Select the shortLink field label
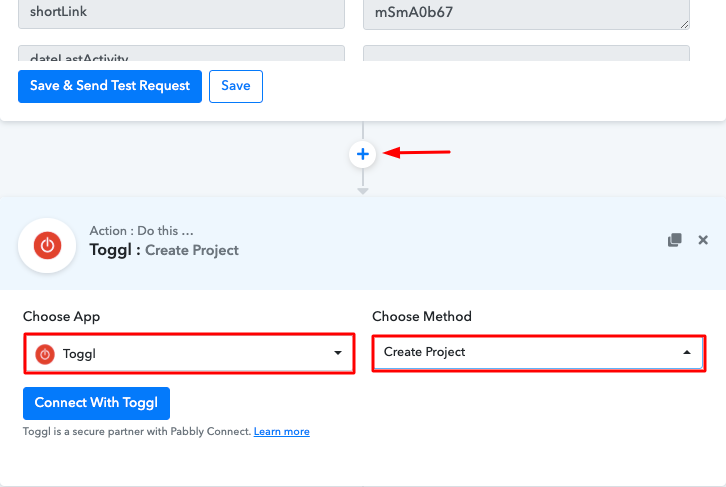This screenshot has height=487, width=726. tap(181, 12)
